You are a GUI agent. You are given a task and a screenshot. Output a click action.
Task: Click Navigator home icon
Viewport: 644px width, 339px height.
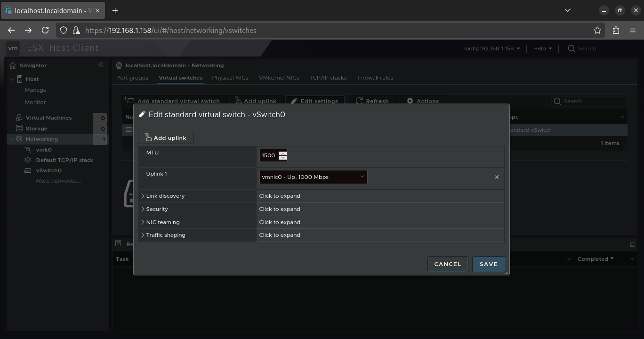tap(13, 65)
